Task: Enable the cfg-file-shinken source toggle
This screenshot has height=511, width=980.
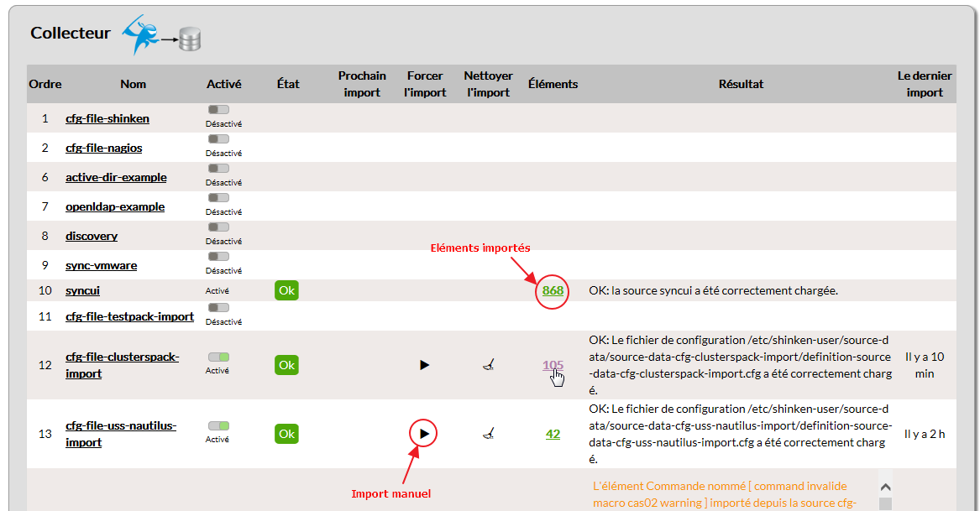Action: coord(218,110)
